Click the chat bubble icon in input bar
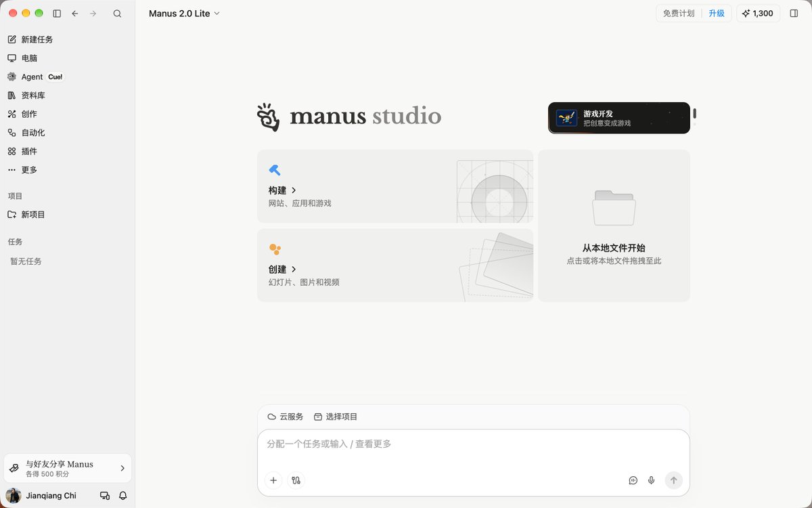This screenshot has height=508, width=812. pyautogui.click(x=633, y=480)
